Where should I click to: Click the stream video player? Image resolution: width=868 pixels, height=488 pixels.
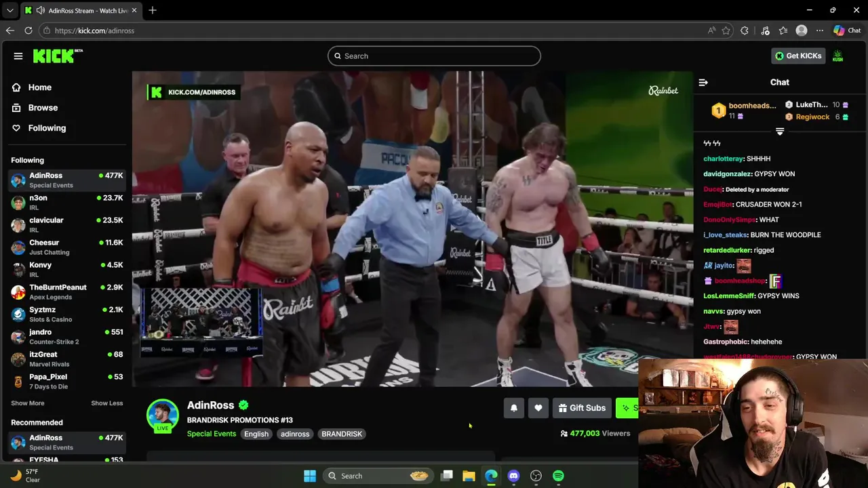click(x=412, y=229)
